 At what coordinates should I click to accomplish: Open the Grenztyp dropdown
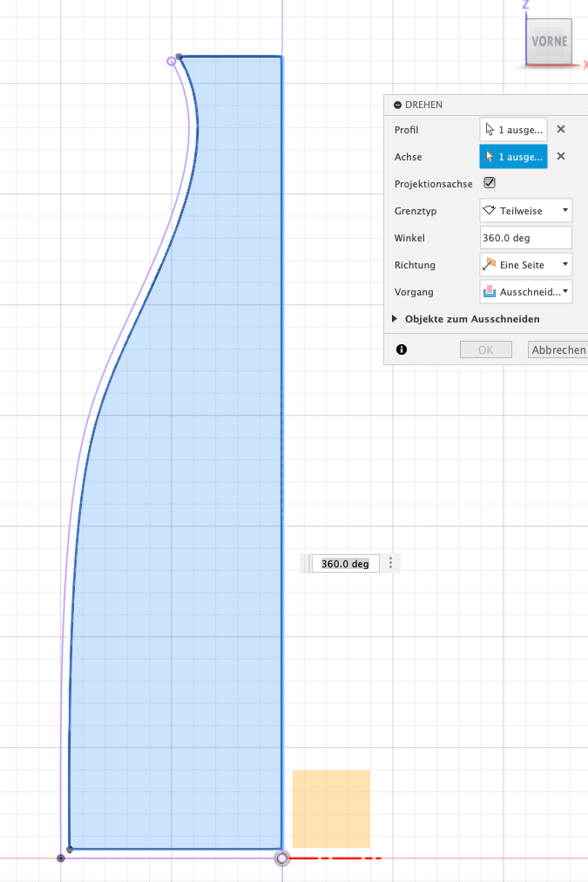click(525, 211)
